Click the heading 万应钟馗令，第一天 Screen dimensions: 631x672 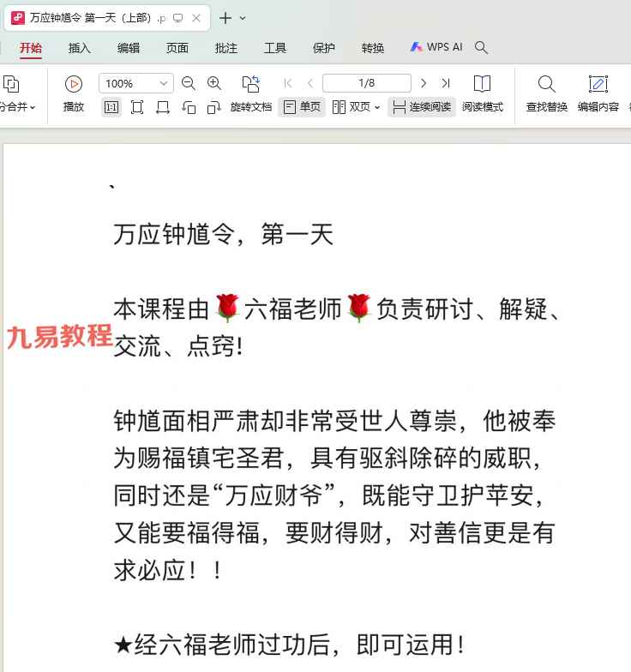pyautogui.click(x=223, y=235)
